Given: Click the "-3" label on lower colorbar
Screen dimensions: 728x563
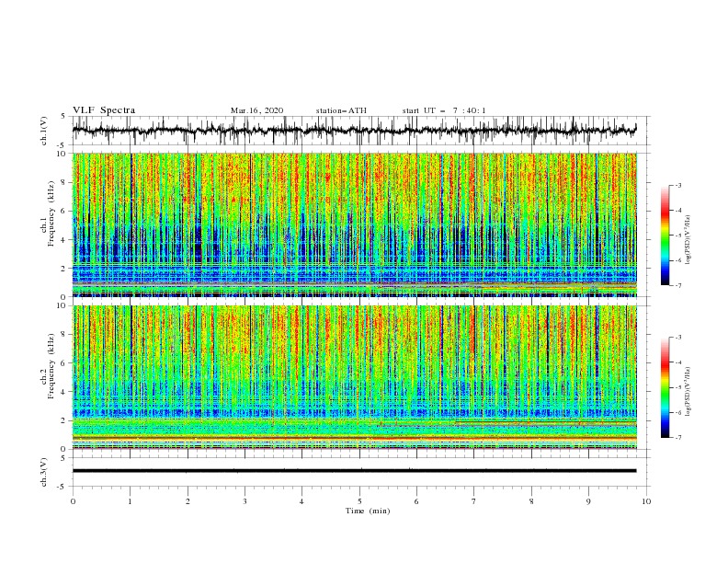Looking at the screenshot, I should [x=677, y=338].
